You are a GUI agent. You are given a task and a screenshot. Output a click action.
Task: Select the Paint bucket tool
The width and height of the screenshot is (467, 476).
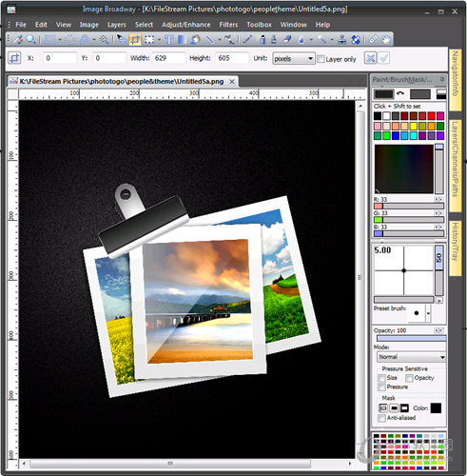pyautogui.click(x=195, y=40)
